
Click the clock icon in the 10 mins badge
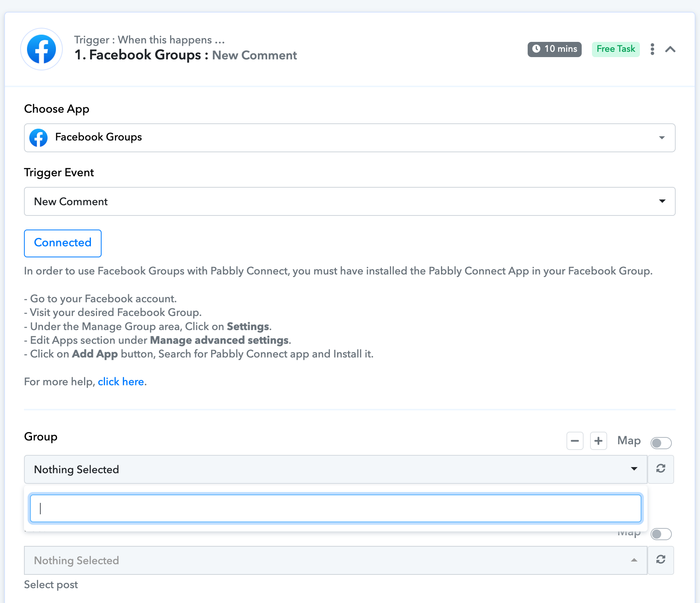coord(536,49)
